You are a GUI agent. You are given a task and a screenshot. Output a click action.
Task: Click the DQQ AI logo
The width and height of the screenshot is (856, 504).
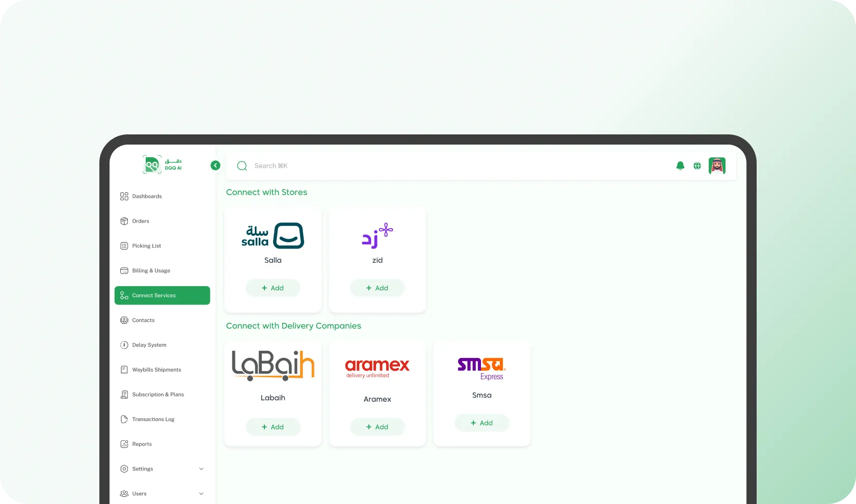pos(163,164)
